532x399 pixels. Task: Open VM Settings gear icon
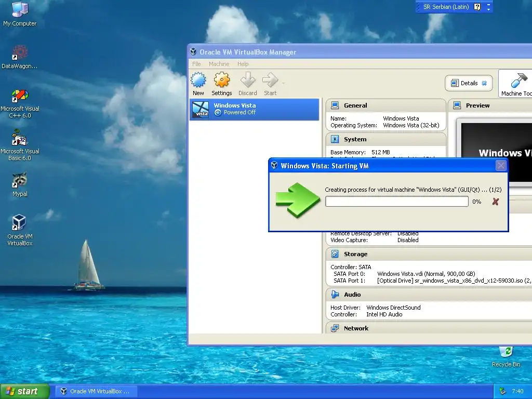click(221, 81)
